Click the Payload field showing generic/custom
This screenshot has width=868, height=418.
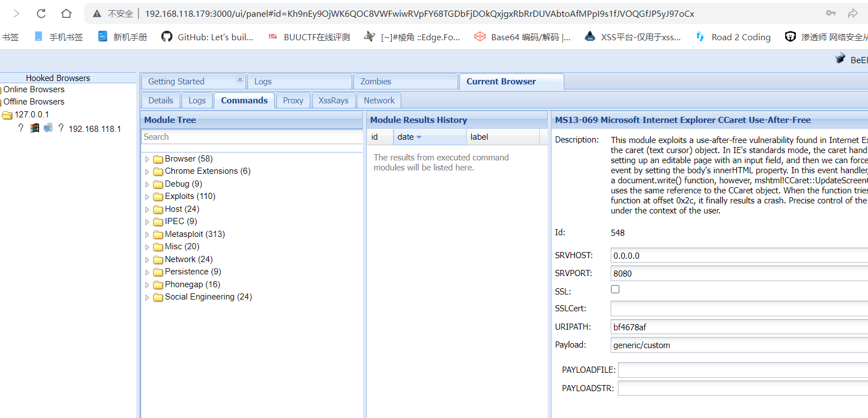[x=739, y=345]
